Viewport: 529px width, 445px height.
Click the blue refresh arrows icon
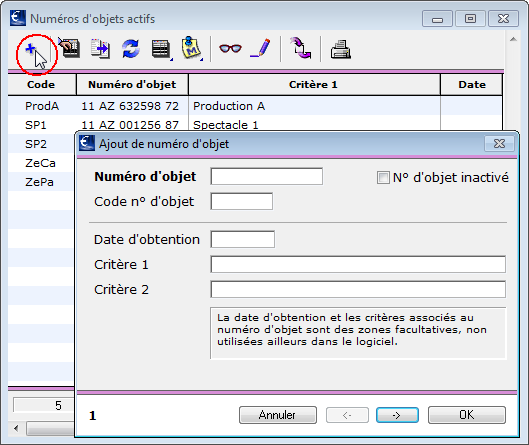[x=131, y=49]
